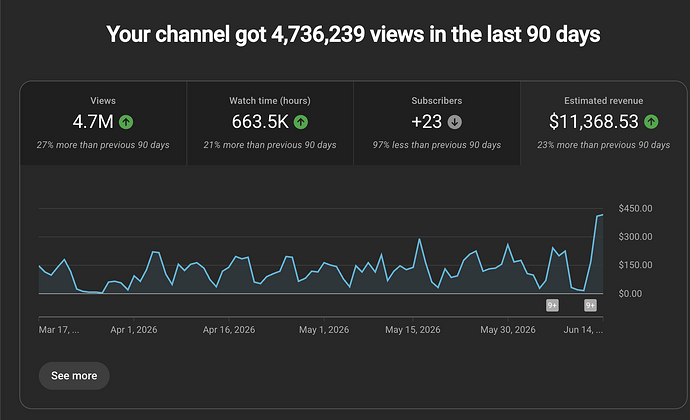The width and height of the screenshot is (690, 420).
Task: Click the gray down arrow beside +23
Action: 455,122
